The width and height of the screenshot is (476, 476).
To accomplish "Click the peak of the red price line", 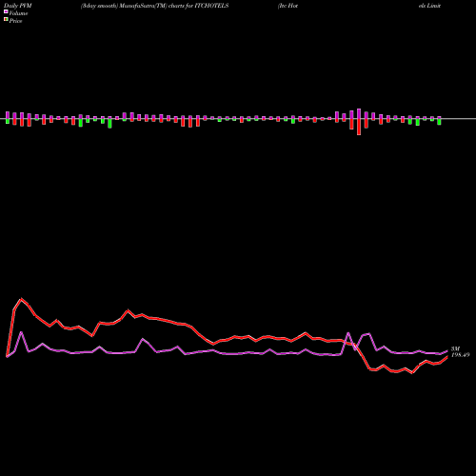I will coord(21,299).
